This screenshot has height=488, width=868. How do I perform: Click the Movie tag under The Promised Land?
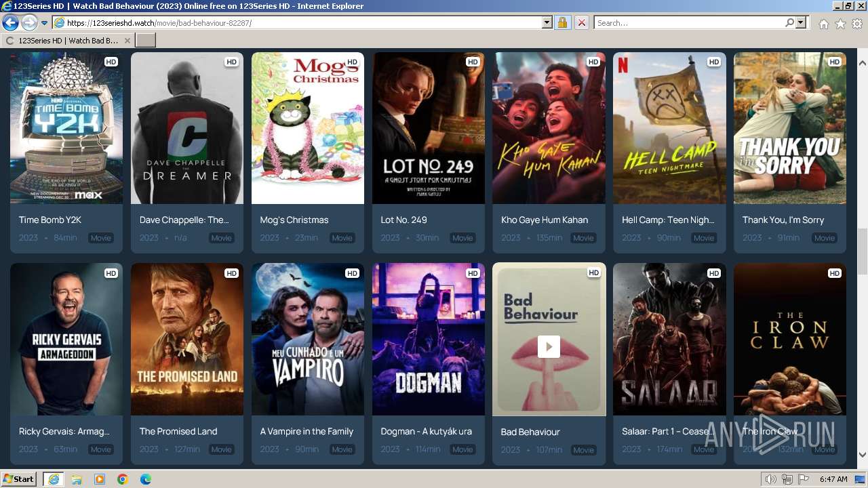[x=221, y=449]
